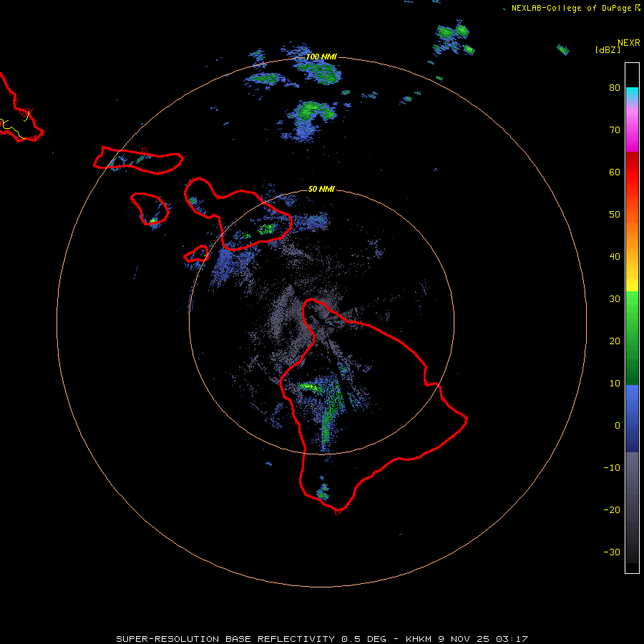The image size is (644, 644).
Task: Click the 03:17 timestamp in the caption
Action: click(512, 639)
